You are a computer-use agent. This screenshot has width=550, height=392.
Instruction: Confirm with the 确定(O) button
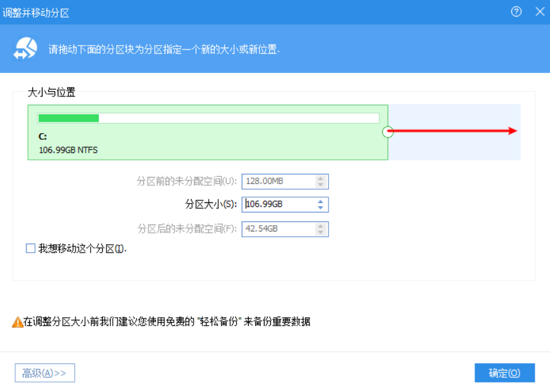[504, 373]
